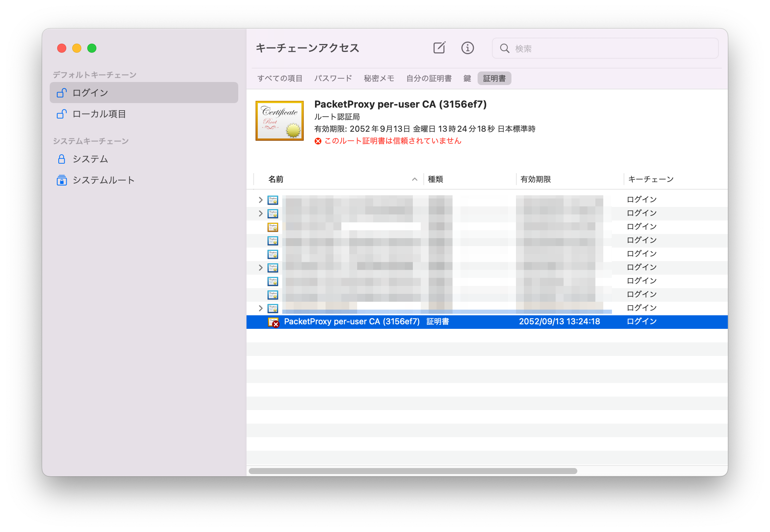Image resolution: width=770 pixels, height=532 pixels.
Task: Click the このルート証明書は信頼されていません warning text
Action: click(x=393, y=141)
